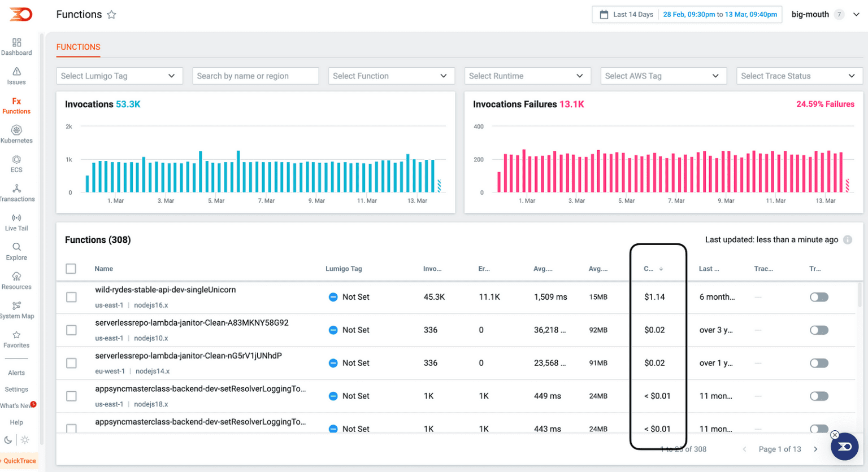Switch to the FUNCTIONS tab
The width and height of the screenshot is (868, 472).
pyautogui.click(x=78, y=47)
